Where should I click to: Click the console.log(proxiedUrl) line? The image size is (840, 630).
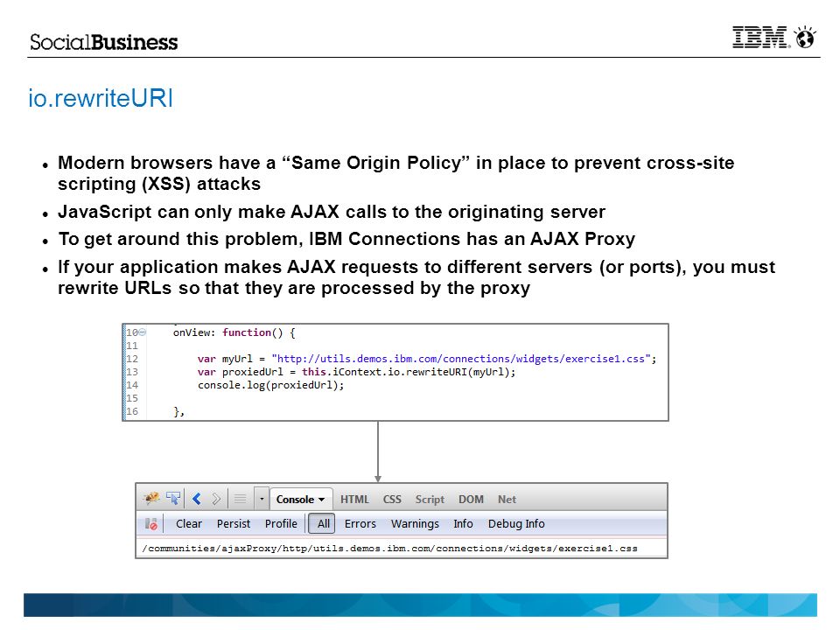[x=270, y=385]
